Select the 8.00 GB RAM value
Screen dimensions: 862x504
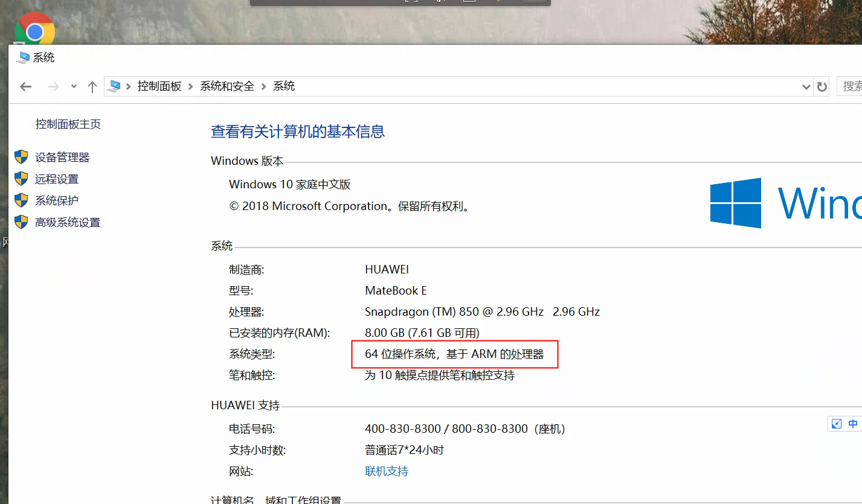(x=422, y=333)
